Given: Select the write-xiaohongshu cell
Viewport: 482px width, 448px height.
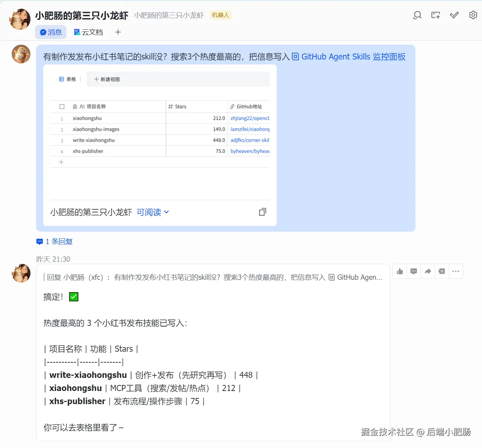Looking at the screenshot, I should (94, 140).
